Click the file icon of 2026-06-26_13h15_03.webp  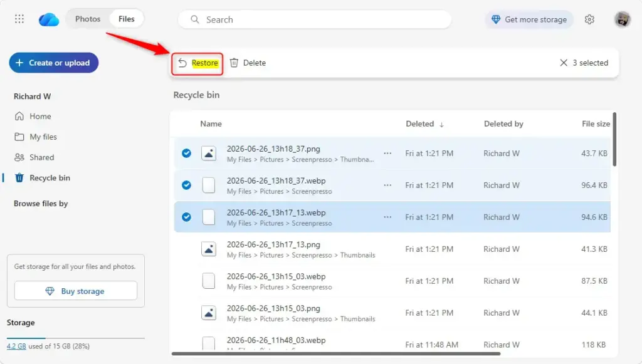pyautogui.click(x=209, y=281)
